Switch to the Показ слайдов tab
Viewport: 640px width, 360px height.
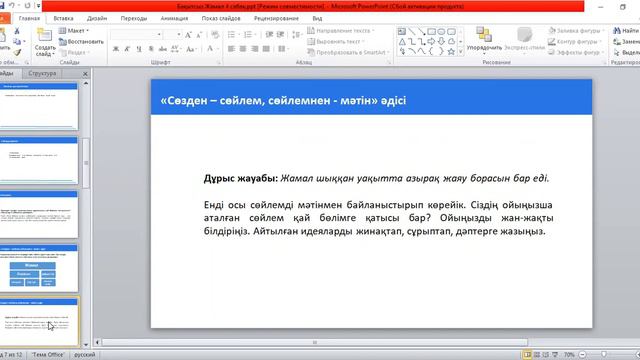click(221, 18)
